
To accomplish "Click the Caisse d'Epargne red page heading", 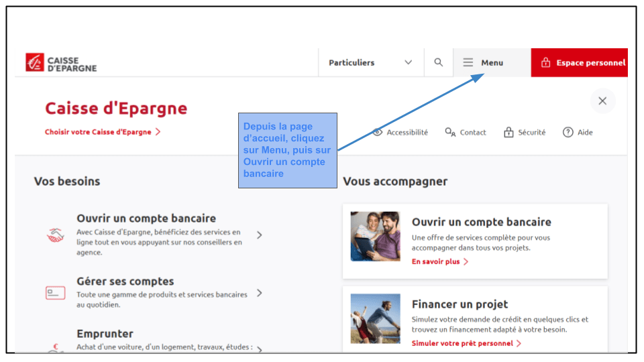I will 116,109.
